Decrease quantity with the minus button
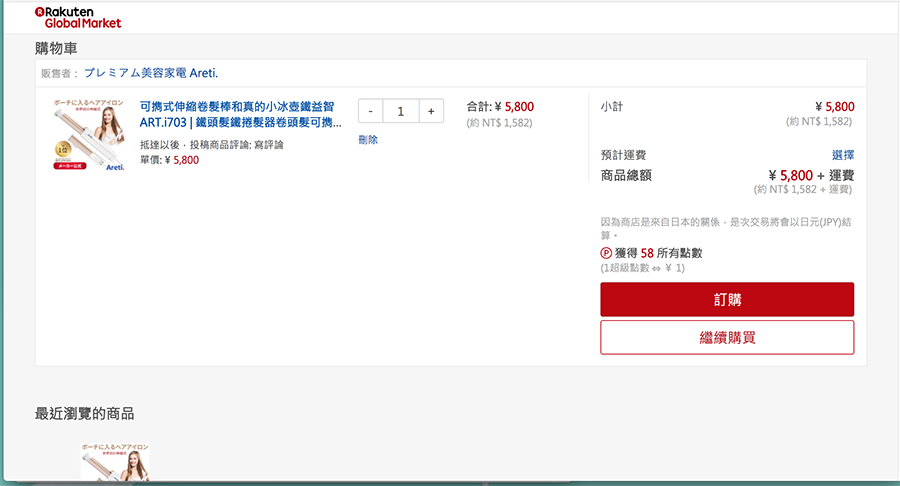Viewport: 900px width, 486px height. (x=370, y=111)
